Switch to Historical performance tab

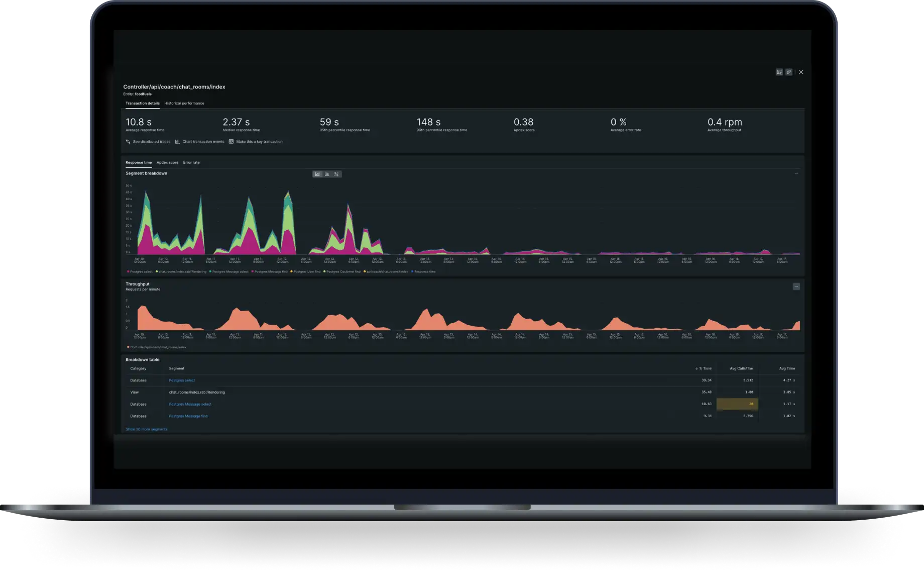(184, 104)
